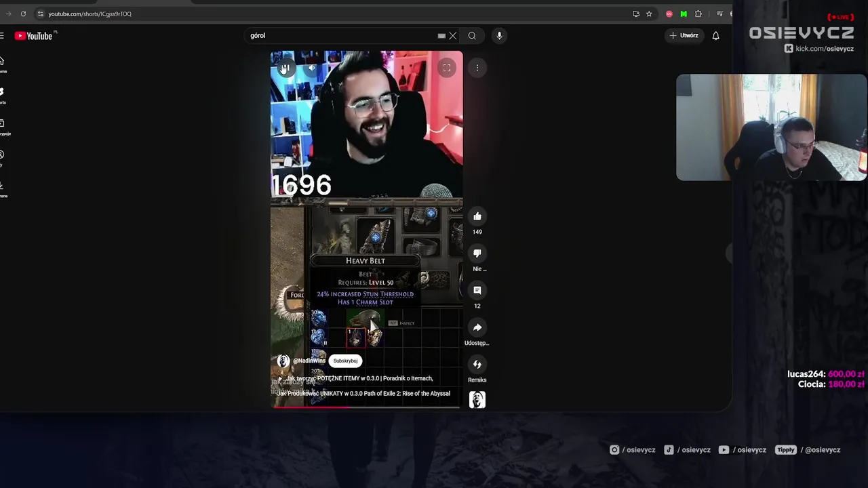Open the Shorts three-dot more options menu
868x488 pixels.
pyautogui.click(x=477, y=68)
